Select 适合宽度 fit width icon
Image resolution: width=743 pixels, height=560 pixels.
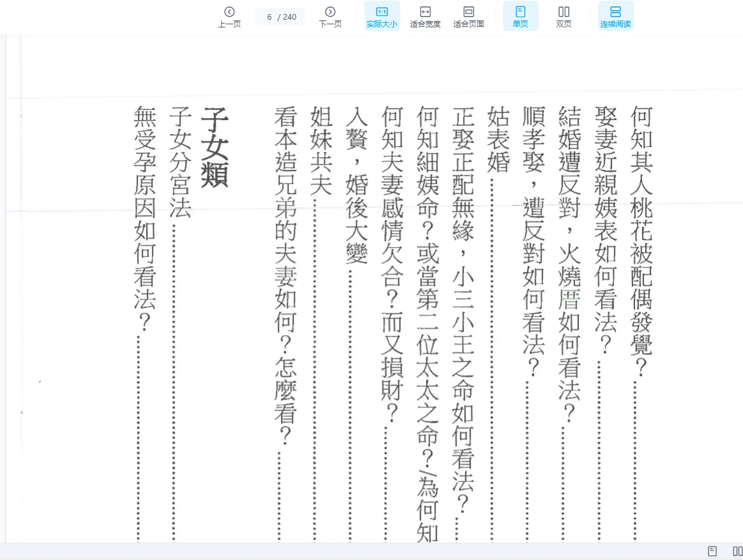425,11
